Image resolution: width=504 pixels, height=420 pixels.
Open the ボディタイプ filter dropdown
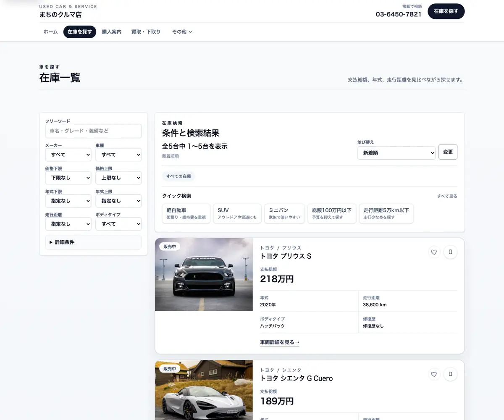tap(118, 224)
